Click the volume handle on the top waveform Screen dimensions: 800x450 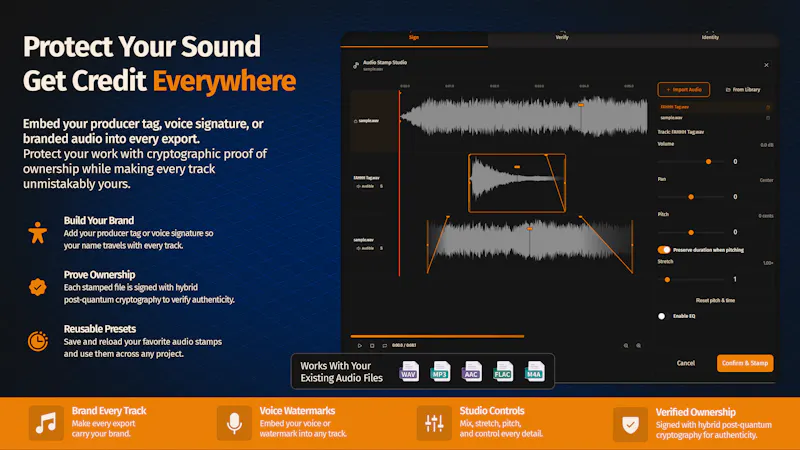point(581,105)
